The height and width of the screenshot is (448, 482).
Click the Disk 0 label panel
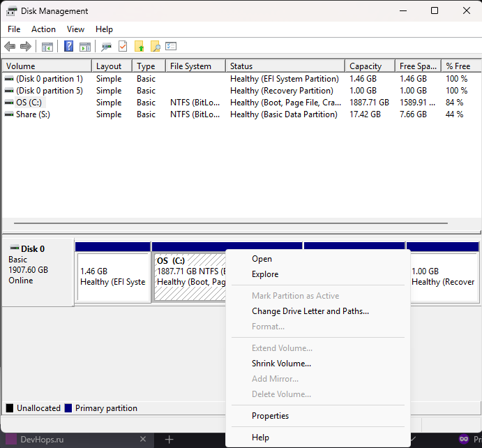coord(38,272)
